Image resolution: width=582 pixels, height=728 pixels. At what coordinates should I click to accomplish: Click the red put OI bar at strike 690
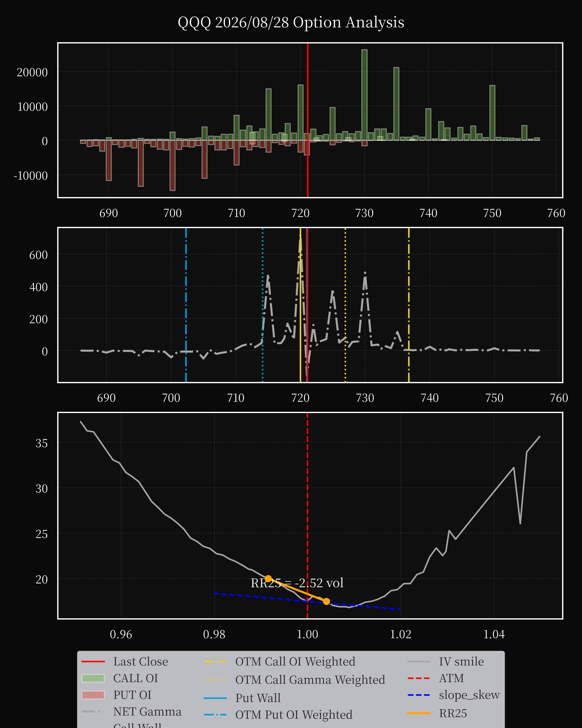[x=109, y=160]
